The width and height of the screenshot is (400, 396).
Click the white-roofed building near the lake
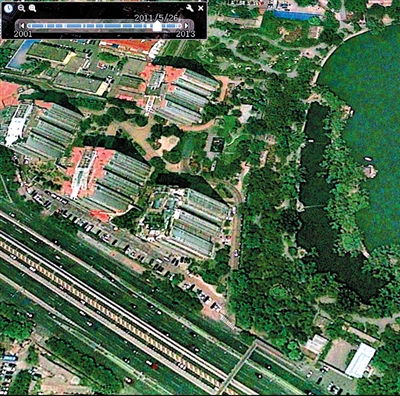click(x=360, y=361)
